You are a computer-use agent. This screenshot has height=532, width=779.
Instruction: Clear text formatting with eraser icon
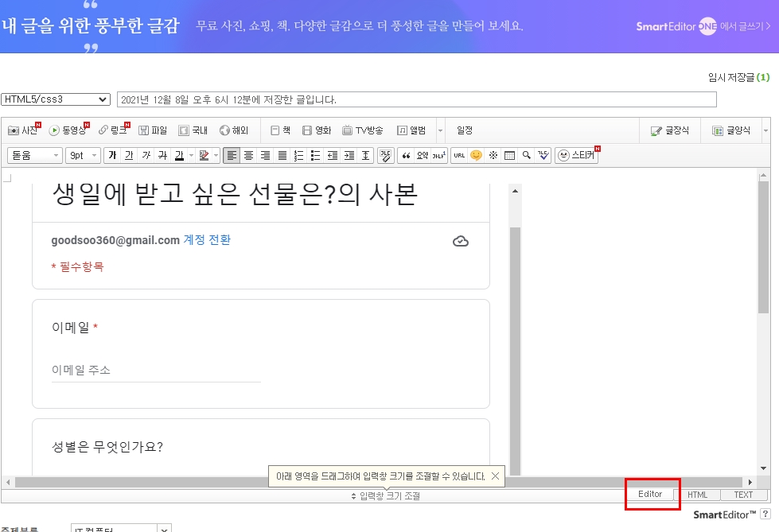pyautogui.click(x=386, y=156)
